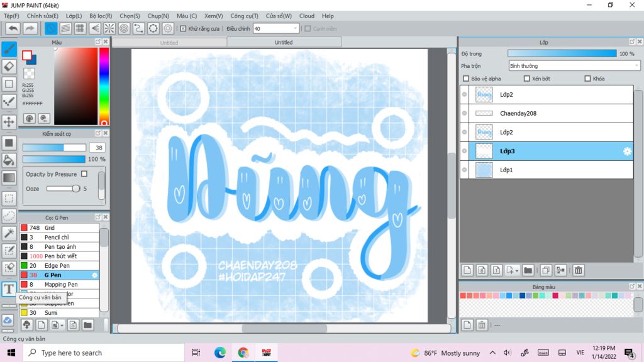
Task: Check Bảo vệ alpha option
Action: [466, 79]
